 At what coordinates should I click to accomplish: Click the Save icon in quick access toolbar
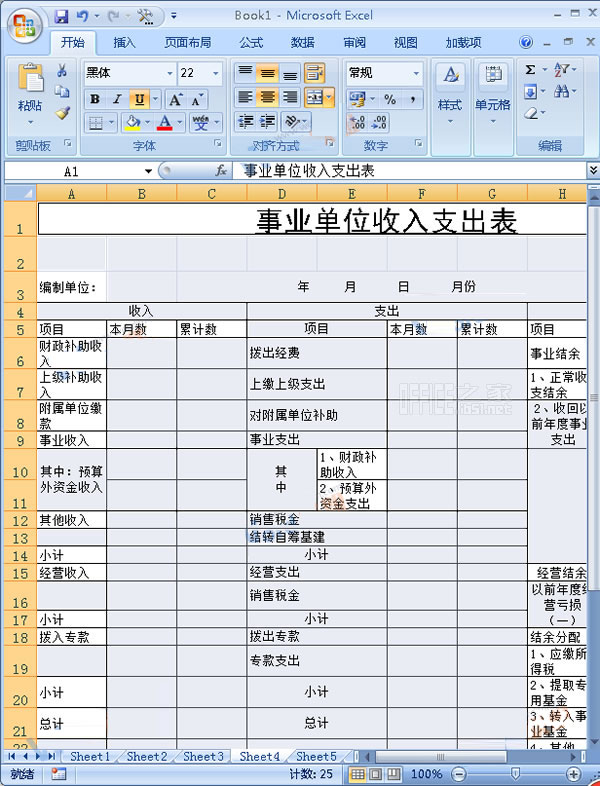point(62,16)
